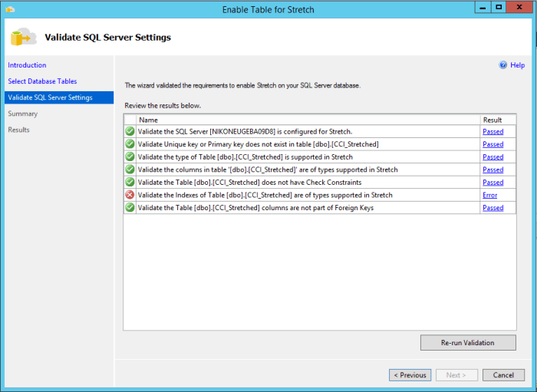Click green check icon beside Foreign Keys row
Viewport: 537px width, 392px height.
(130, 208)
